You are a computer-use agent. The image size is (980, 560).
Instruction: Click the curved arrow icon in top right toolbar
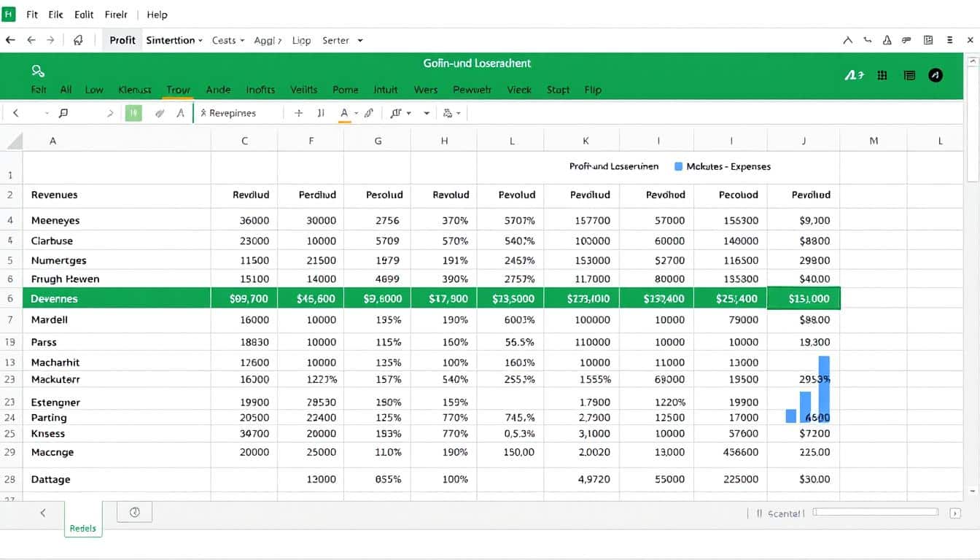868,41
